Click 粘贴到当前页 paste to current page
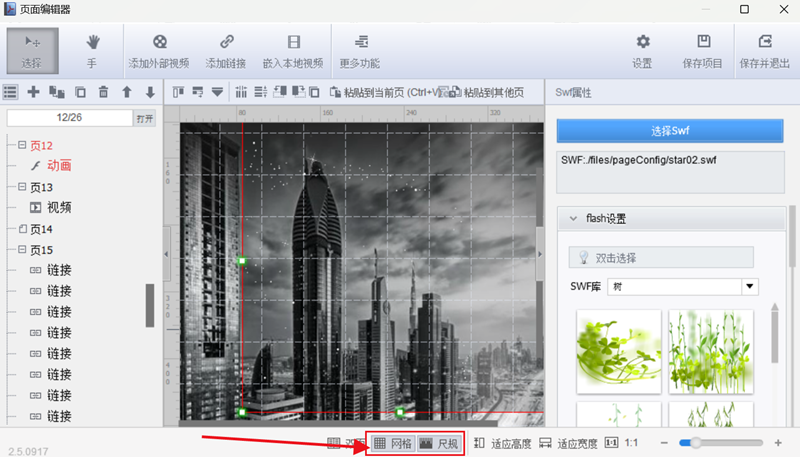Image resolution: width=800 pixels, height=457 pixels. tap(385, 92)
